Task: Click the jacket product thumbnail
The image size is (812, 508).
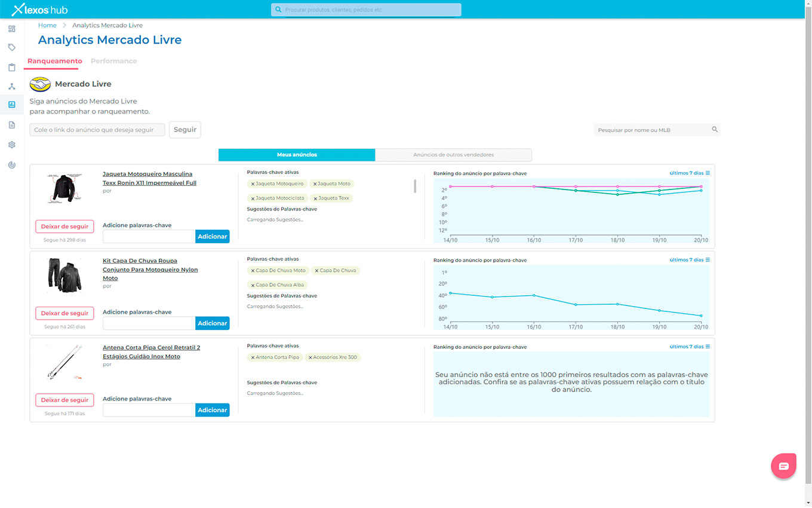Action: click(x=64, y=189)
